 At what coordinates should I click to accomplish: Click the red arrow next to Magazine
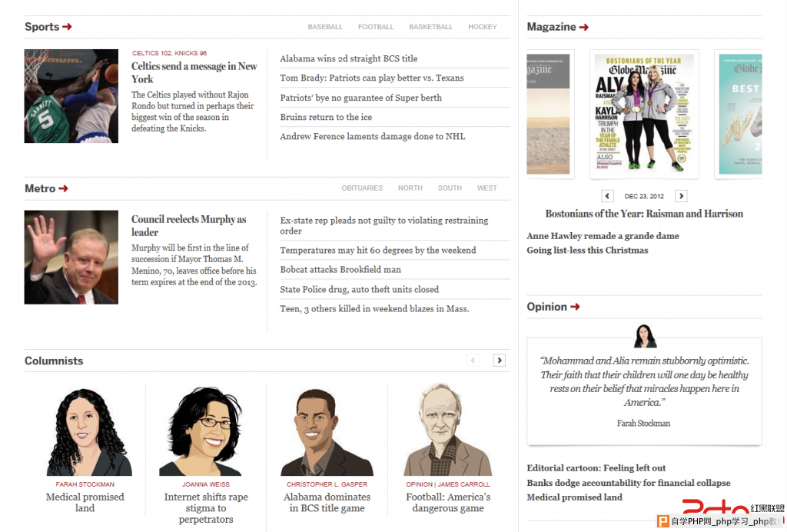[583, 27]
